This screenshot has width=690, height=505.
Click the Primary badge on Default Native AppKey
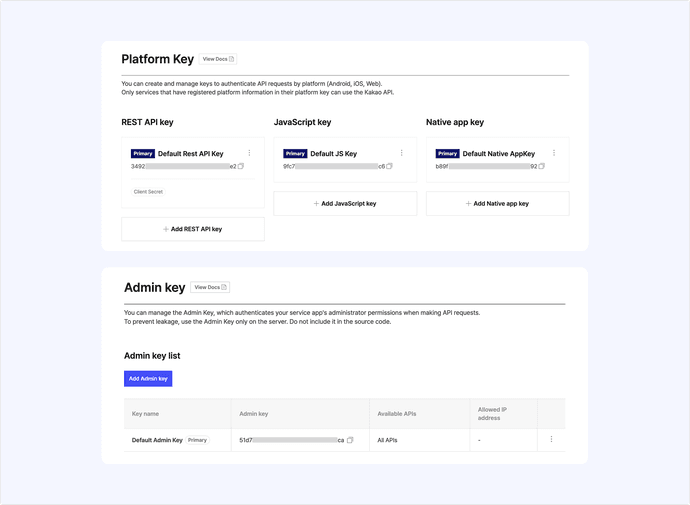[x=448, y=154]
